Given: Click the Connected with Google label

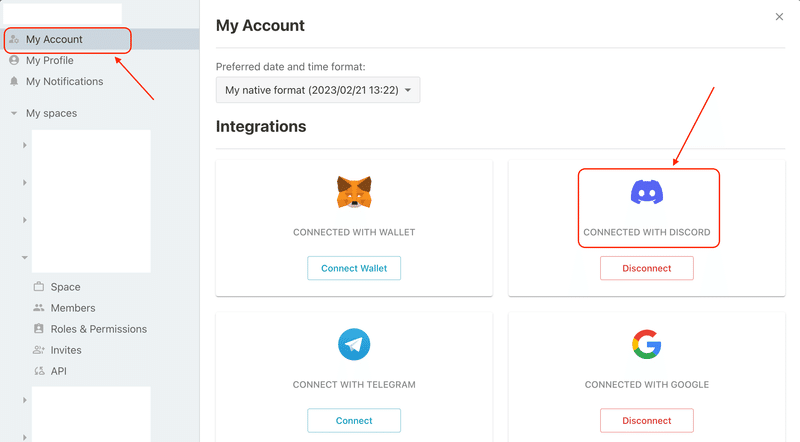Looking at the screenshot, I should click(647, 384).
